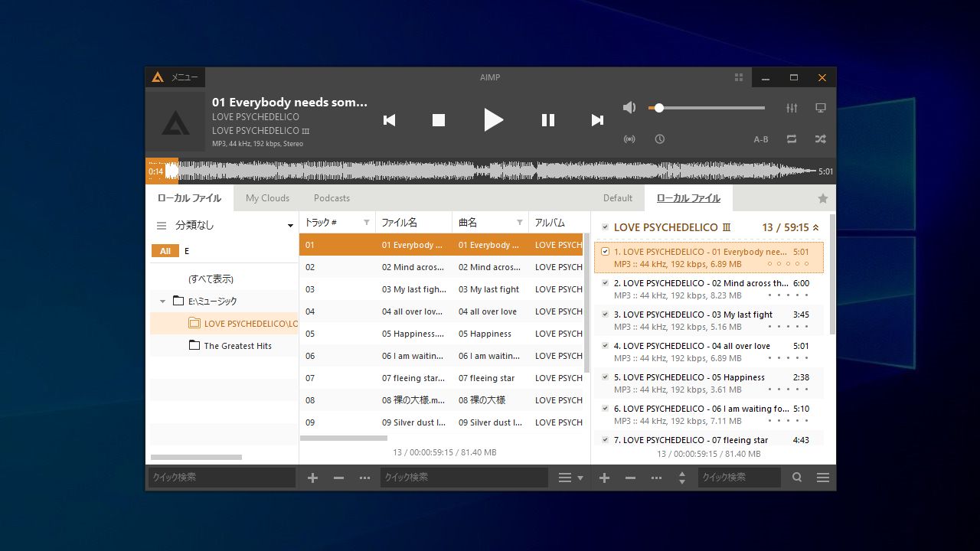980x551 pixels.
Task: Click the All filter button
Action: [x=165, y=251]
